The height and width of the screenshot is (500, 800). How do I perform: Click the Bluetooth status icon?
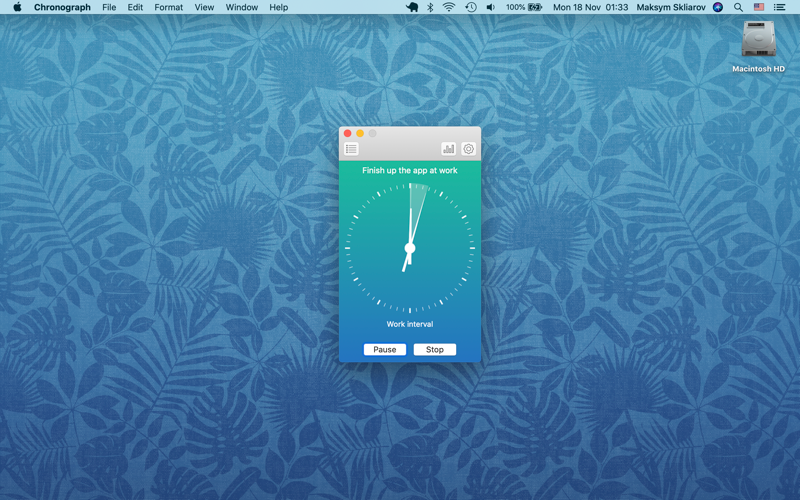click(x=430, y=7)
